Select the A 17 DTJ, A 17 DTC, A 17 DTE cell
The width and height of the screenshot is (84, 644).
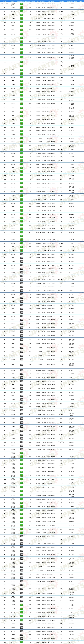click(72, 365)
